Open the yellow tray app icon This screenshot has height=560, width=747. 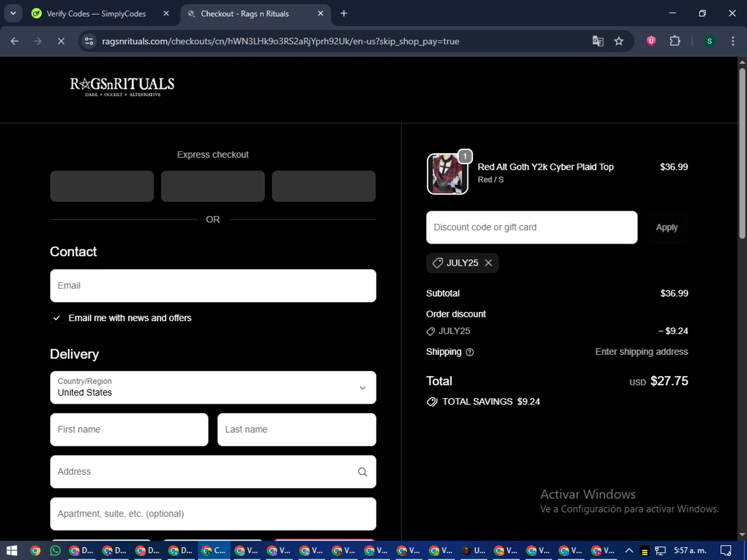point(644,552)
